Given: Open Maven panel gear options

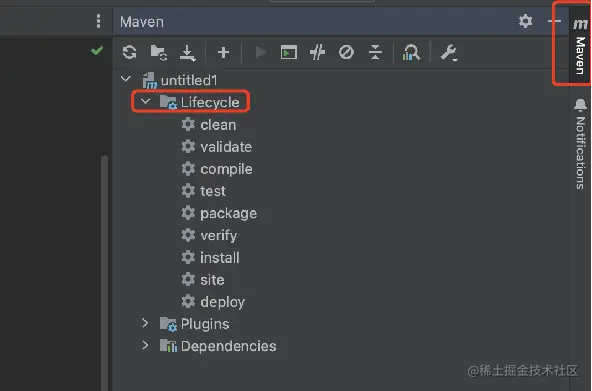Looking at the screenshot, I should tap(525, 21).
